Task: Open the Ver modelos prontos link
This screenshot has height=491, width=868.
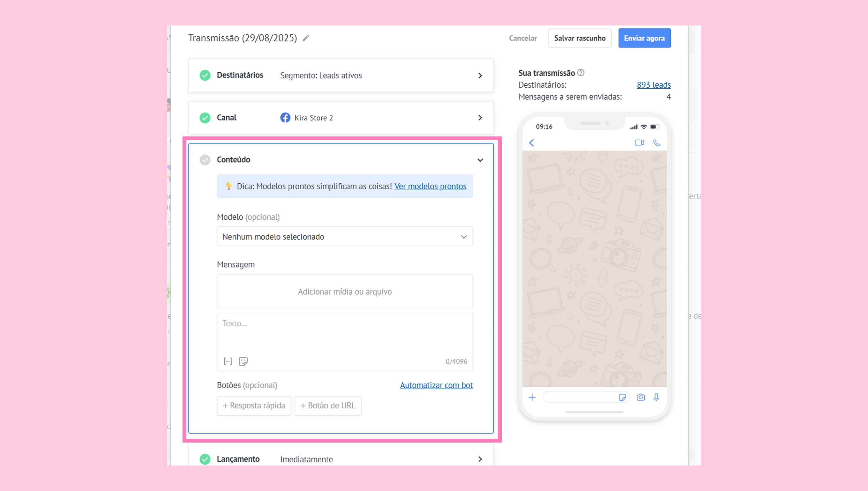Action: (430, 186)
